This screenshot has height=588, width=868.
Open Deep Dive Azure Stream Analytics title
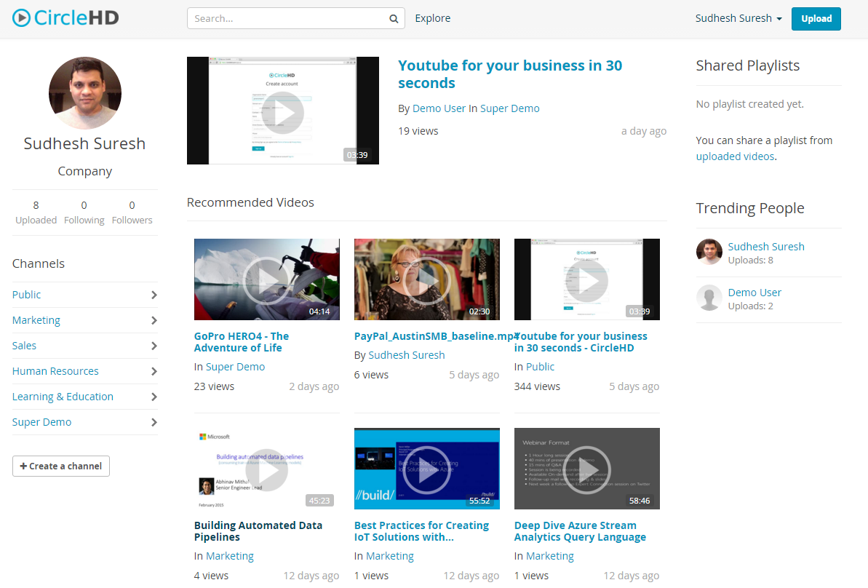[x=580, y=531]
